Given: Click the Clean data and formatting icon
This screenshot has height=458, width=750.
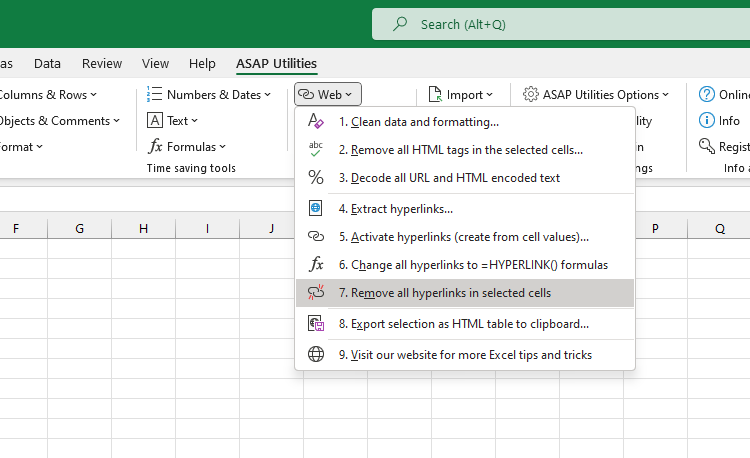Looking at the screenshot, I should point(316,121).
